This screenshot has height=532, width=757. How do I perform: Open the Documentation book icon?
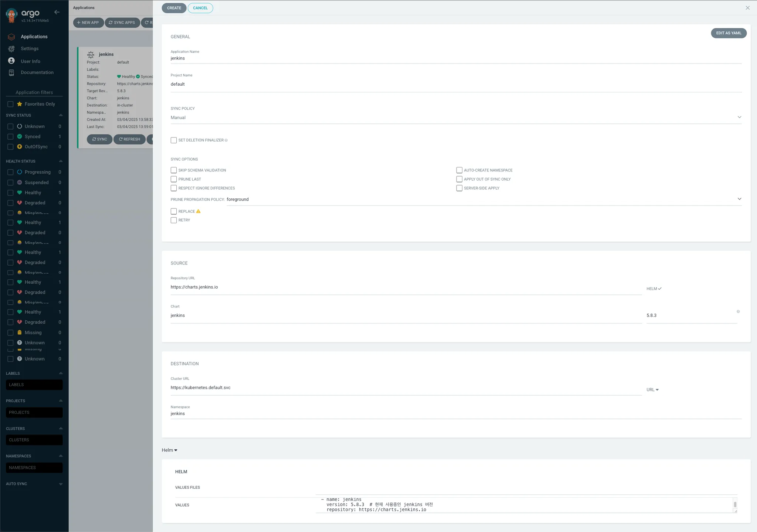pos(11,72)
